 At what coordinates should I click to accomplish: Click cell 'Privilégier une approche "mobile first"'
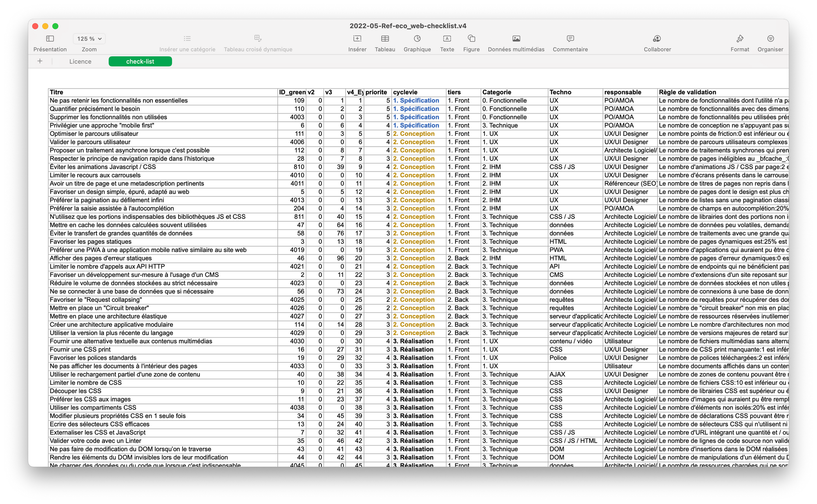coord(163,125)
